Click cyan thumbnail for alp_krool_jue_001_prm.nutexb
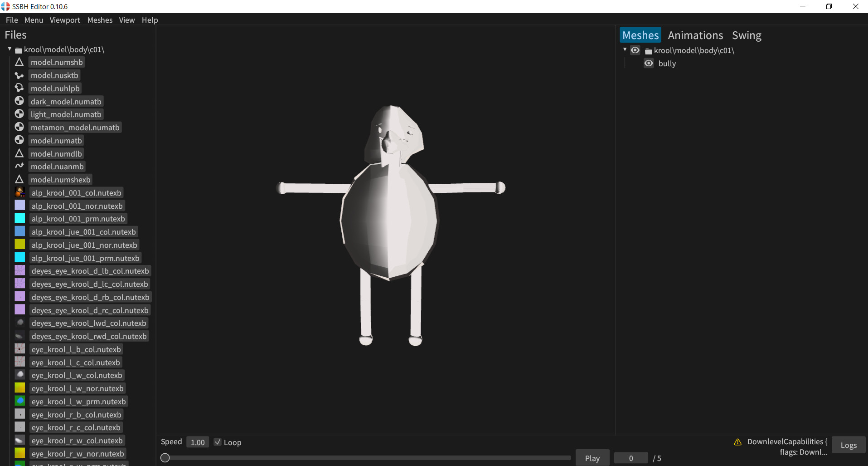The width and height of the screenshot is (868, 466). tap(20, 258)
